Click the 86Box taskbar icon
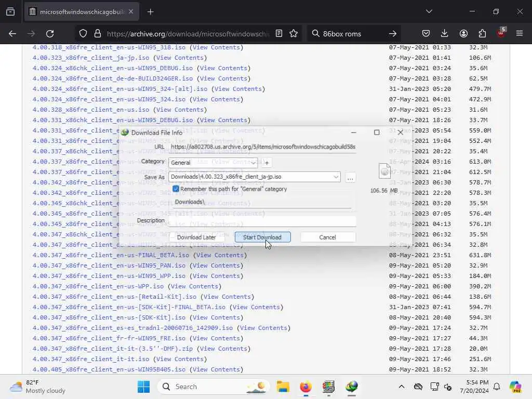This screenshot has width=532, height=399. click(328, 387)
